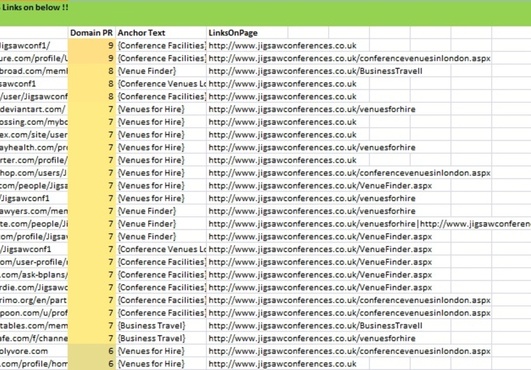Image resolution: width=531 pixels, height=370 pixels.
Task: Select the Domain PR value in the olyvore.com row
Action: tap(92, 351)
